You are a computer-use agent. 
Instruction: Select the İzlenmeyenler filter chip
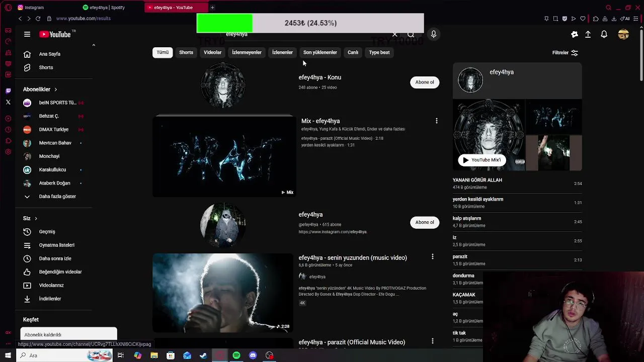(x=247, y=52)
